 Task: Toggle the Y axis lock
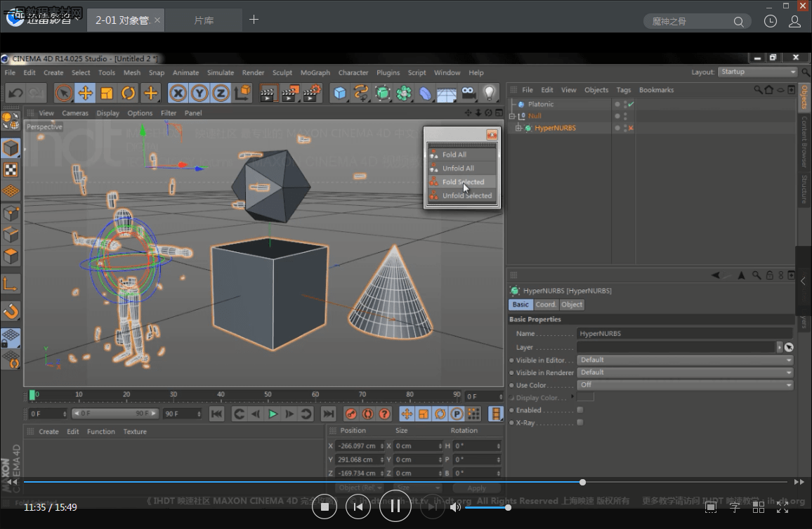pos(199,93)
